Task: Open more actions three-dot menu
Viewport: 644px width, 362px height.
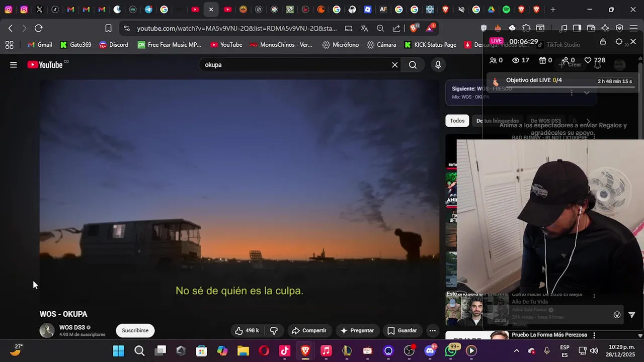Action: click(432, 330)
